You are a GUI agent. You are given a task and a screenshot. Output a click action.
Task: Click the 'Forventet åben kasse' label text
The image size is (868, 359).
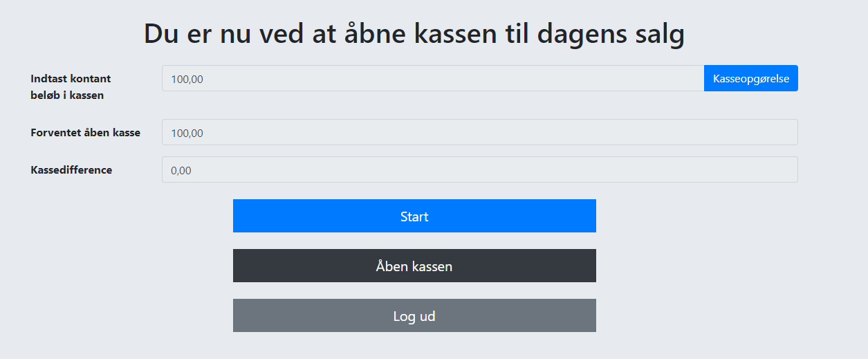(85, 132)
